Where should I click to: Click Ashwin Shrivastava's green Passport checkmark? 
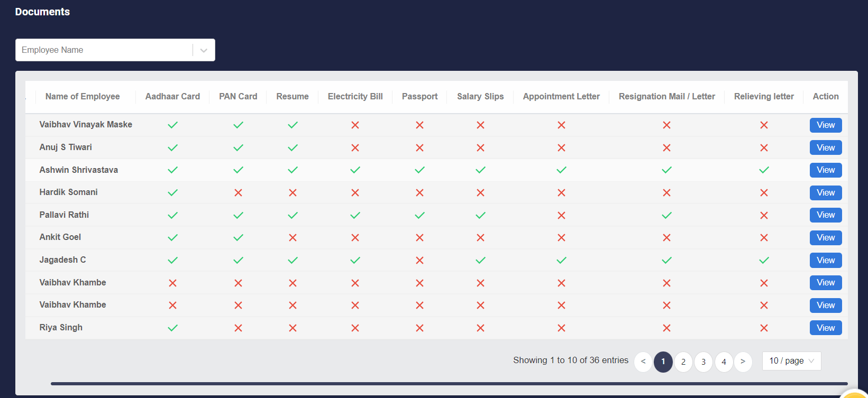click(419, 170)
